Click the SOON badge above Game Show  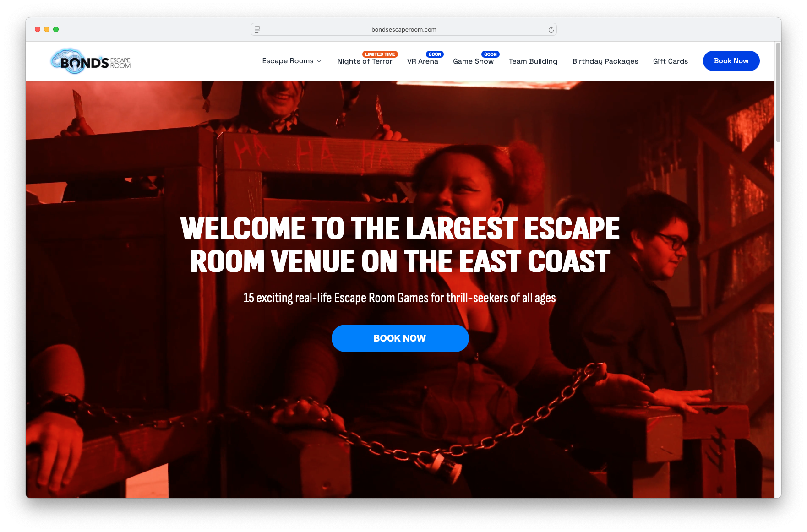[x=490, y=54]
